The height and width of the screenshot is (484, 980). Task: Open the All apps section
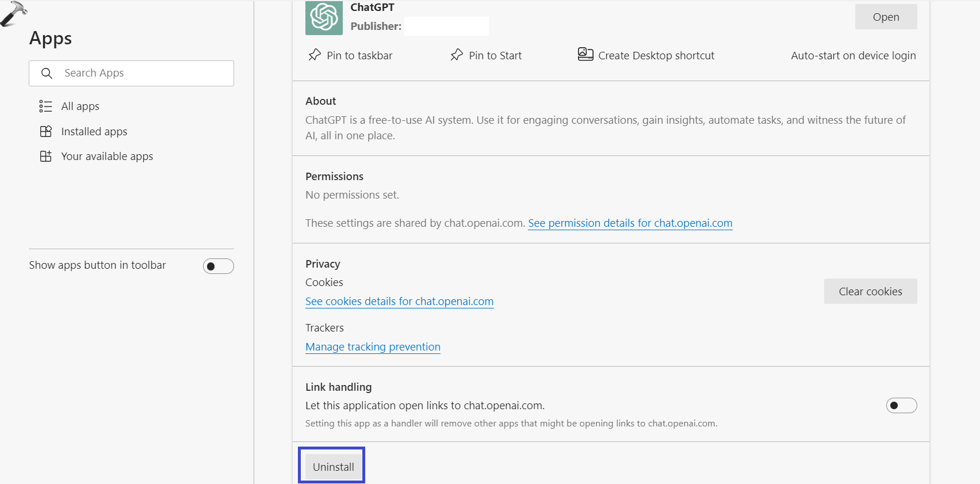81,106
